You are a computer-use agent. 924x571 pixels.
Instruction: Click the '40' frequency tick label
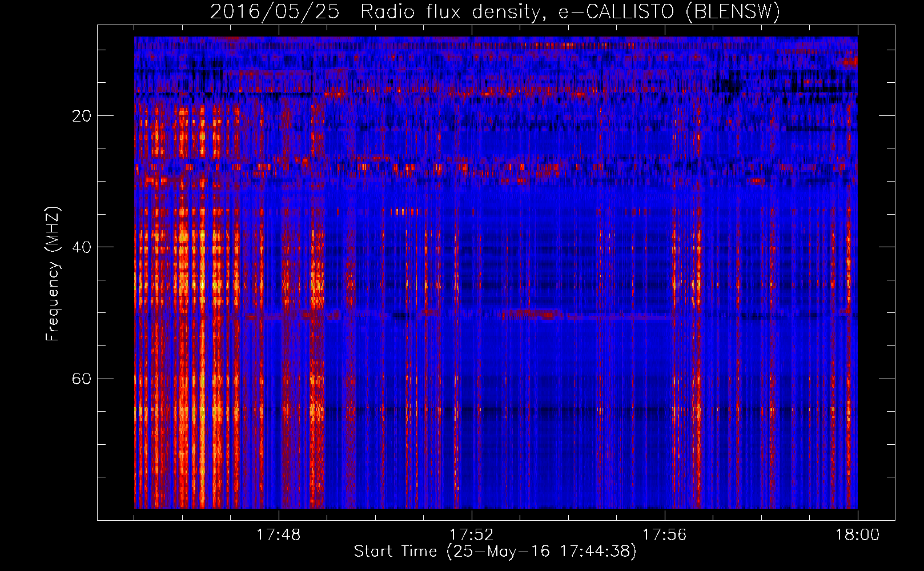[82, 247]
